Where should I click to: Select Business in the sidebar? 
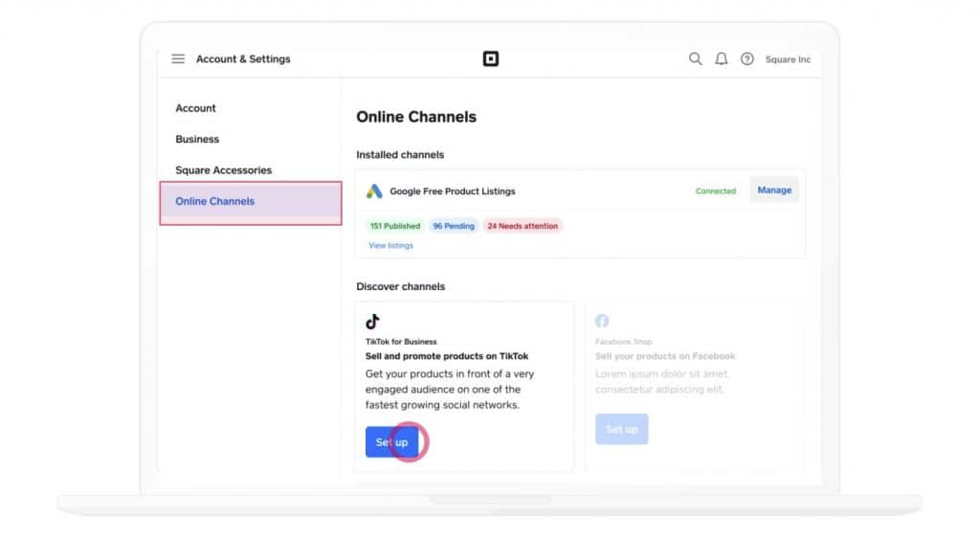[197, 140]
